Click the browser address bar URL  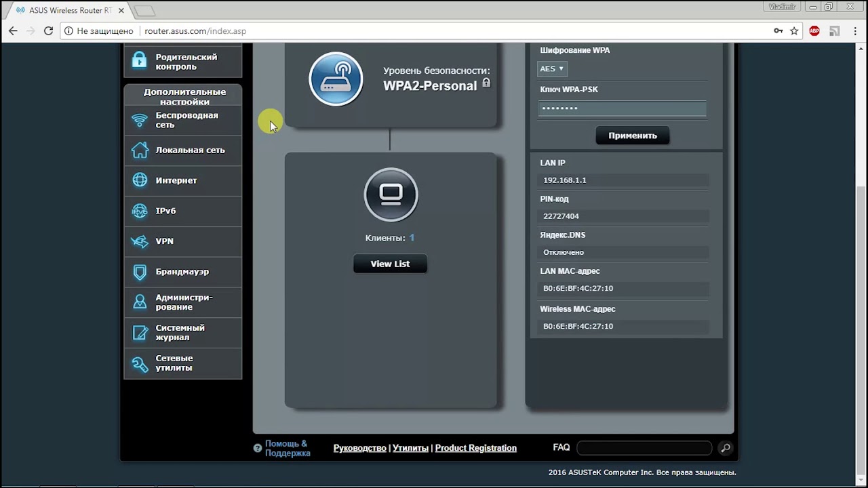(x=195, y=30)
